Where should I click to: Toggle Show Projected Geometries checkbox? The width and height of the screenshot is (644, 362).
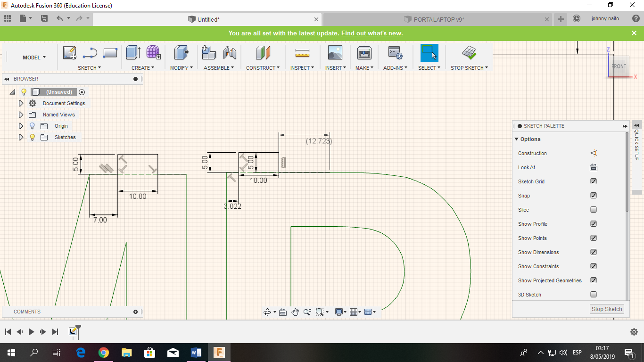coord(594,280)
